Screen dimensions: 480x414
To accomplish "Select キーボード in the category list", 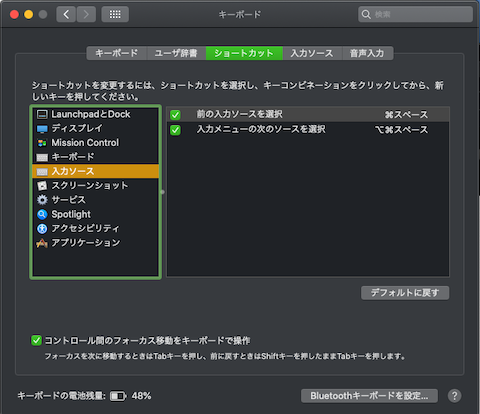I will click(x=96, y=157).
